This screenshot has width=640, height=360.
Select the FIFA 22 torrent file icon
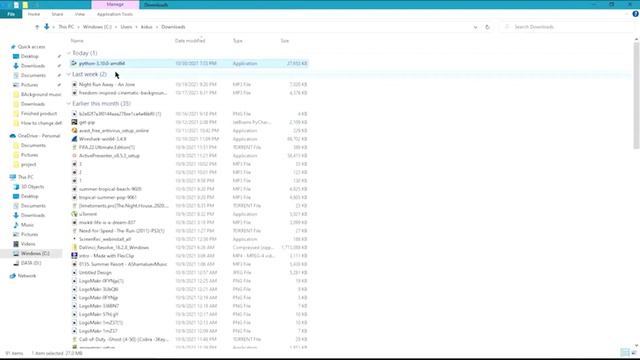click(74, 147)
